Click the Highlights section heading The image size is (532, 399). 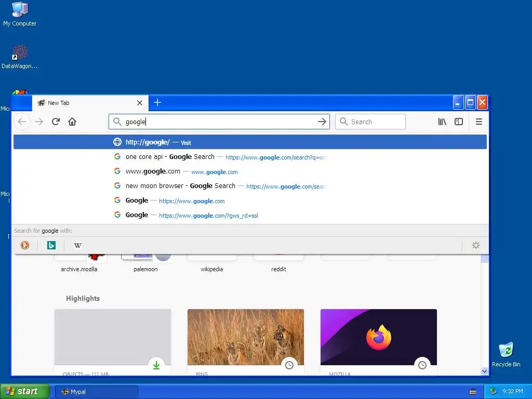[83, 298]
